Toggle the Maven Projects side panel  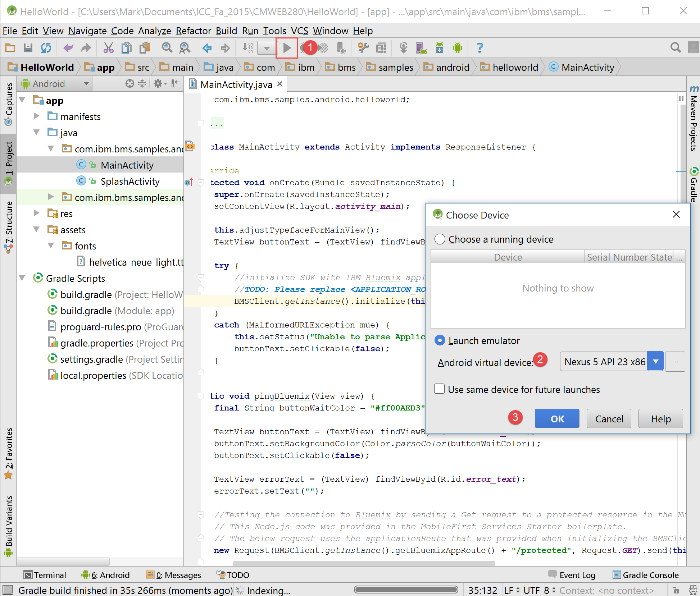pyautogui.click(x=694, y=118)
